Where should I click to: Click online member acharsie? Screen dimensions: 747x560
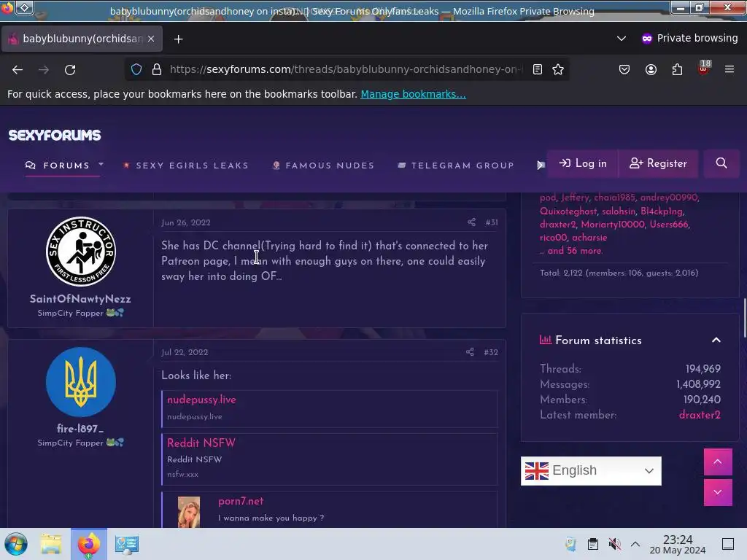tap(589, 238)
